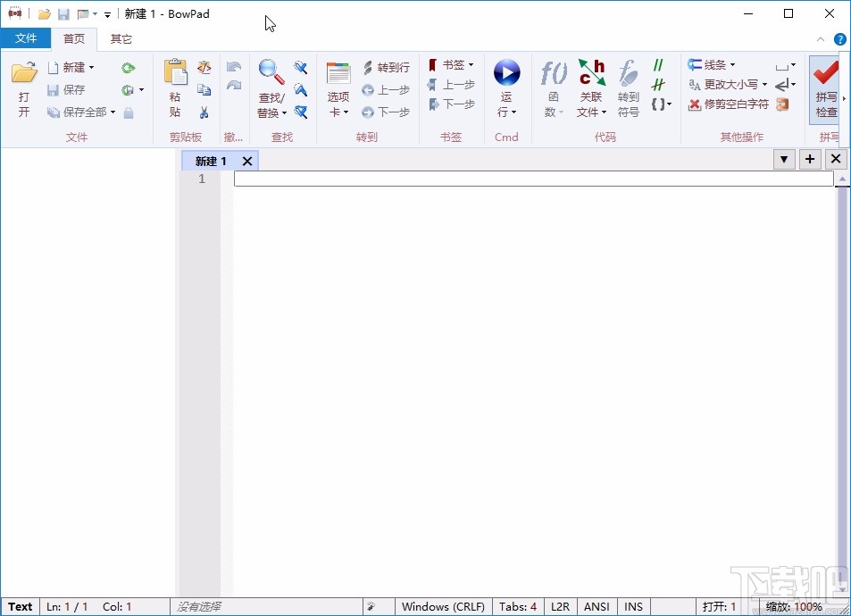Screen dimensions: 851x616
Task: Select the 新建 1 document tab
Action: (x=210, y=162)
